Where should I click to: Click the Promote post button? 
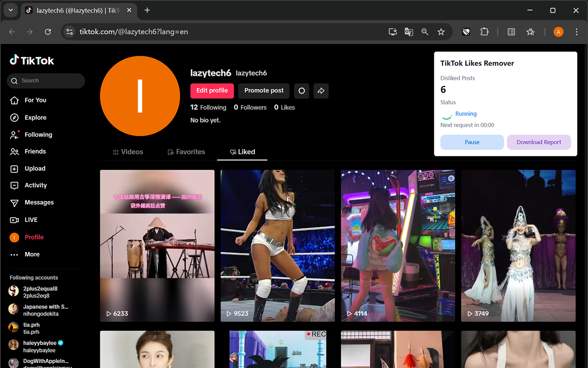coord(264,91)
